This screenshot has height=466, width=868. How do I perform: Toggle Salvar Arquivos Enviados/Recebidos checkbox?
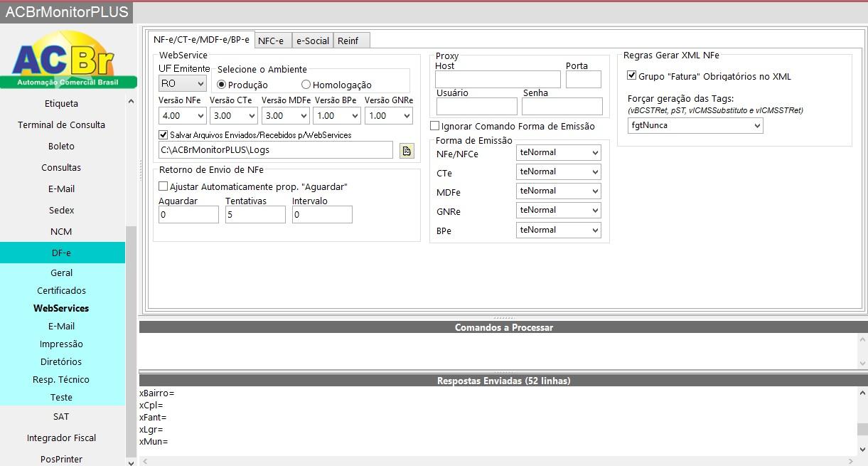pos(164,134)
